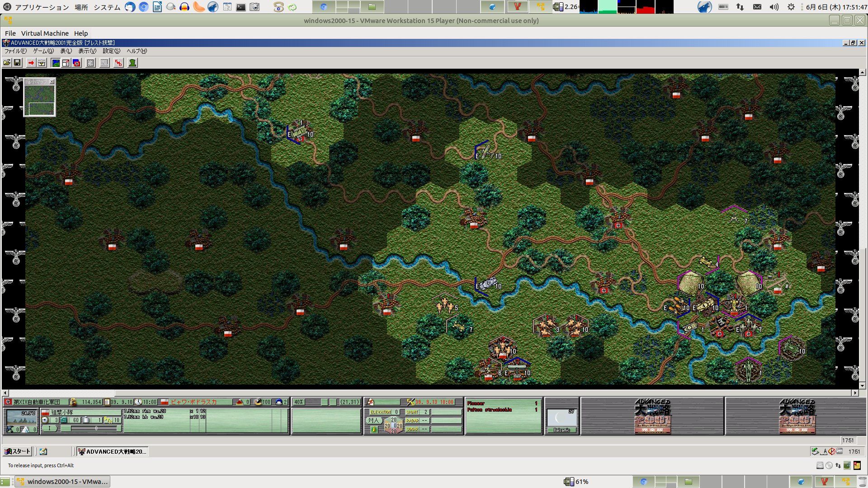Click the grid table toolbar icon

[90, 63]
